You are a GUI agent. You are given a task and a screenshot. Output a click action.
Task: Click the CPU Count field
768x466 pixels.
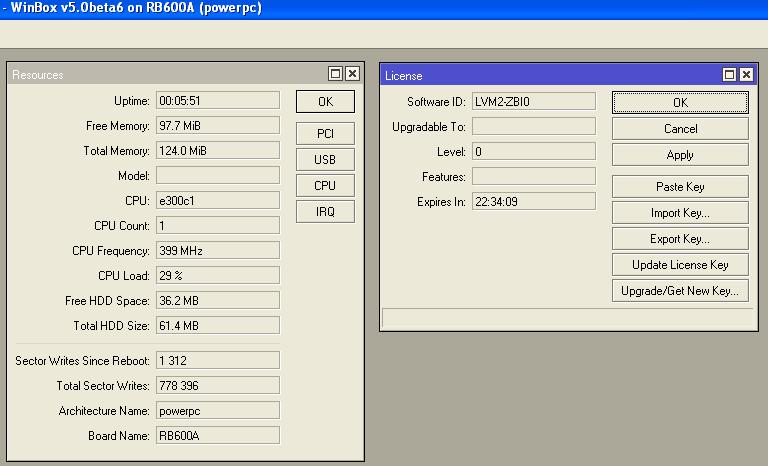coord(218,225)
